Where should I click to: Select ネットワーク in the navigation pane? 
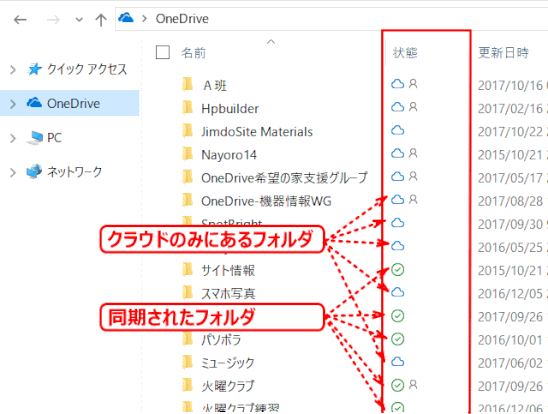click(x=74, y=172)
